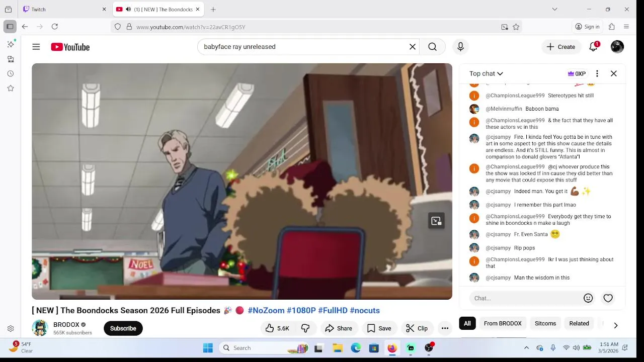Image resolution: width=644 pixels, height=362 pixels.
Task: Open the taskbar weather widget
Action: pos(21,347)
